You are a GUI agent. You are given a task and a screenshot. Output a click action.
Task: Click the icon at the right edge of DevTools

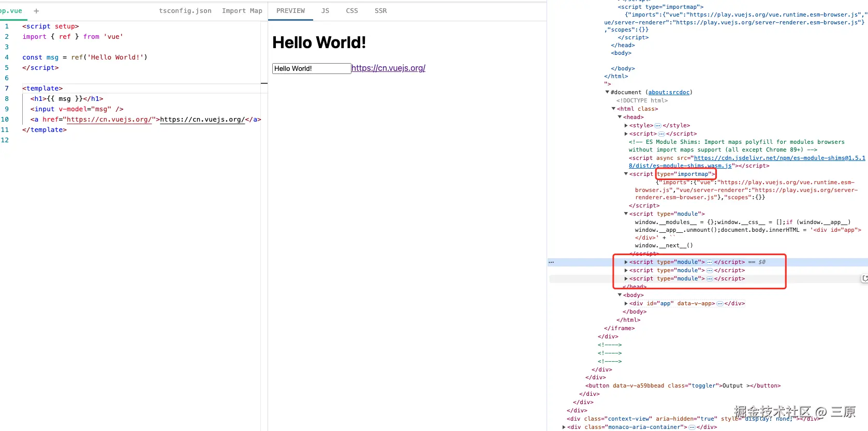[x=864, y=279]
